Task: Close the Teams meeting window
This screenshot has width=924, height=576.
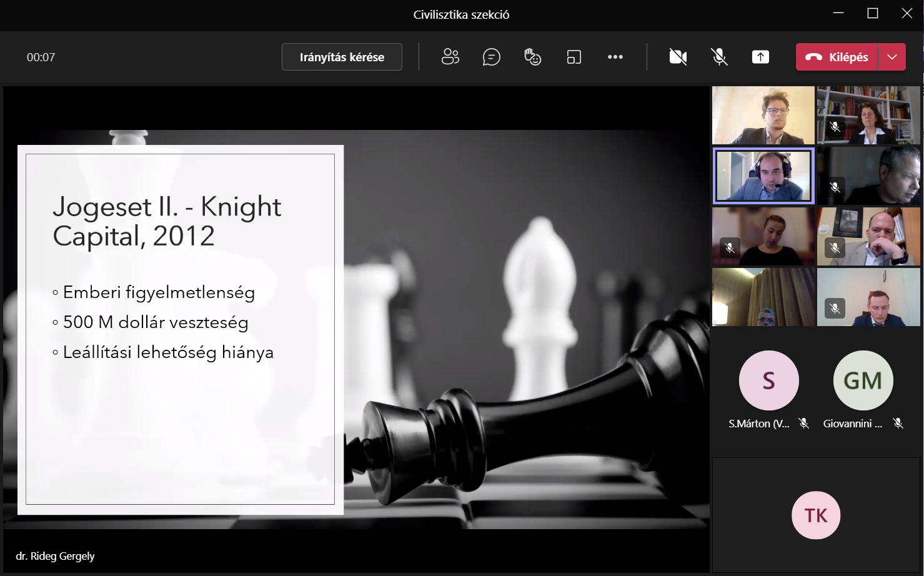Action: 907,14
